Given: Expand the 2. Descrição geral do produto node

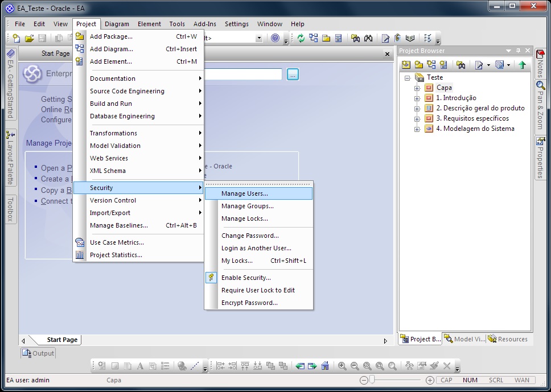Looking at the screenshot, I should click(417, 109).
